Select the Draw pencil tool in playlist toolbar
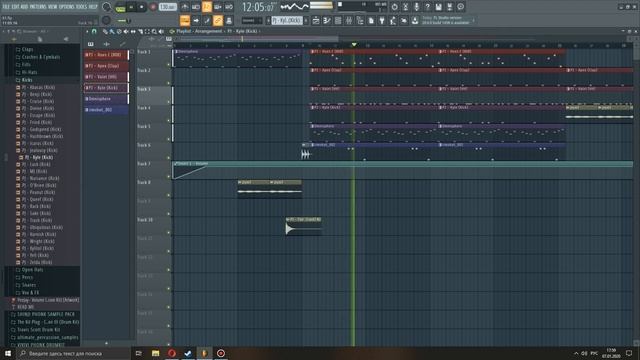 pyautogui.click(x=105, y=31)
